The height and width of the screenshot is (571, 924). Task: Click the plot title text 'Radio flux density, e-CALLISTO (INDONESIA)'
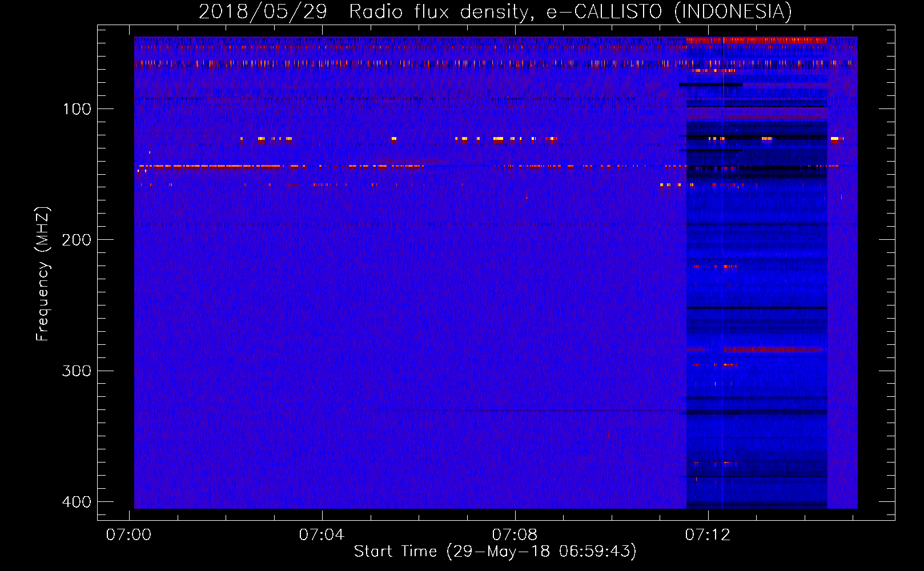pos(571,11)
